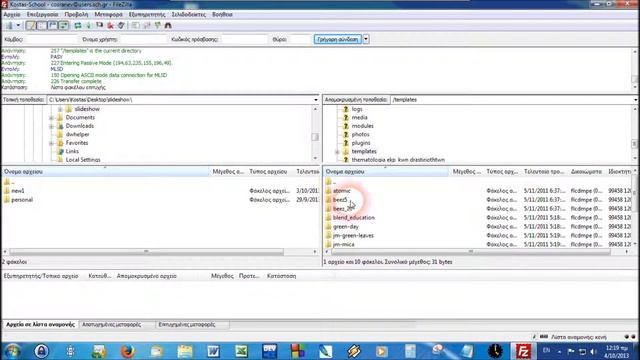
Task: Expand the templates folder in remote tree
Action: point(337,151)
